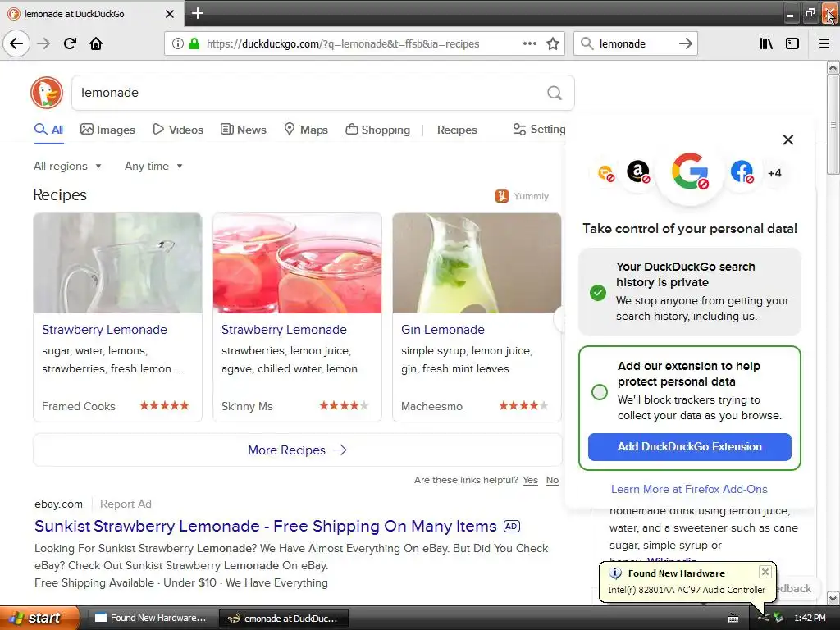
Task: Answer No to links helpful
Action: [x=552, y=480]
